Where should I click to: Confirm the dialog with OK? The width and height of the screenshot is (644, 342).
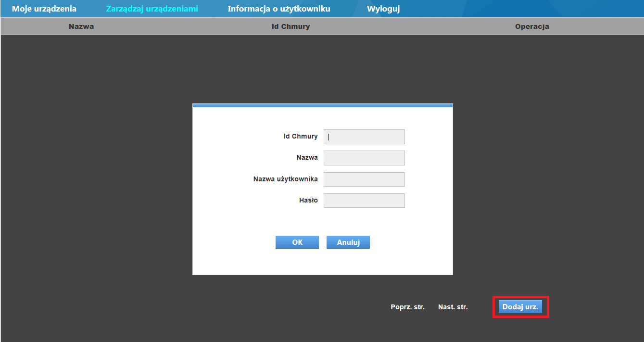[297, 242]
